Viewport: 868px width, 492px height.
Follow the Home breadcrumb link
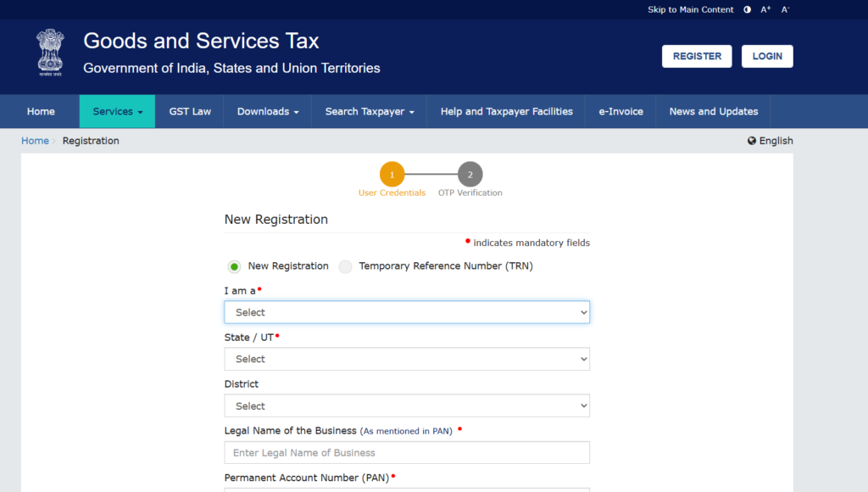(x=35, y=141)
